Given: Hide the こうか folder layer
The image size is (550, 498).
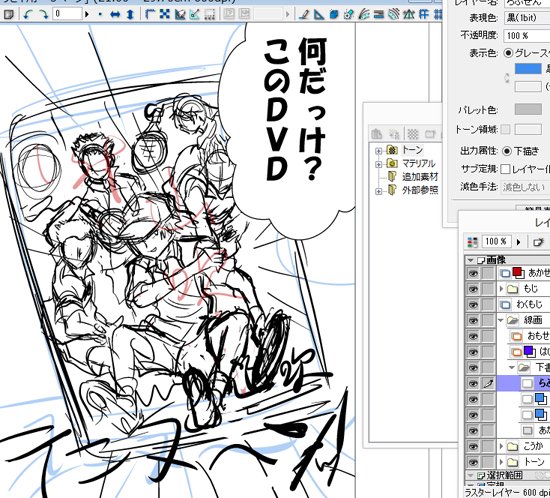Looking at the screenshot, I should (473, 446).
